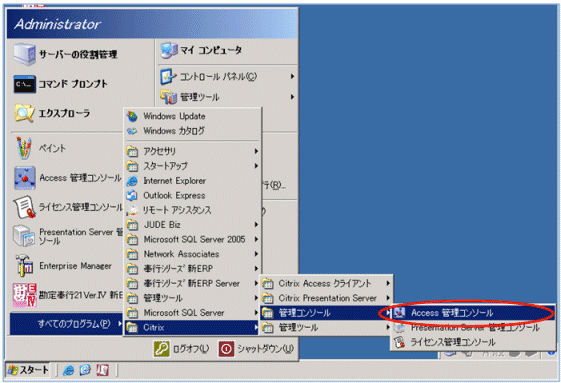The width and height of the screenshot is (561, 383).
Task: Launch 勘定奉行21 Ver.IV shortcut
Action: click(68, 295)
